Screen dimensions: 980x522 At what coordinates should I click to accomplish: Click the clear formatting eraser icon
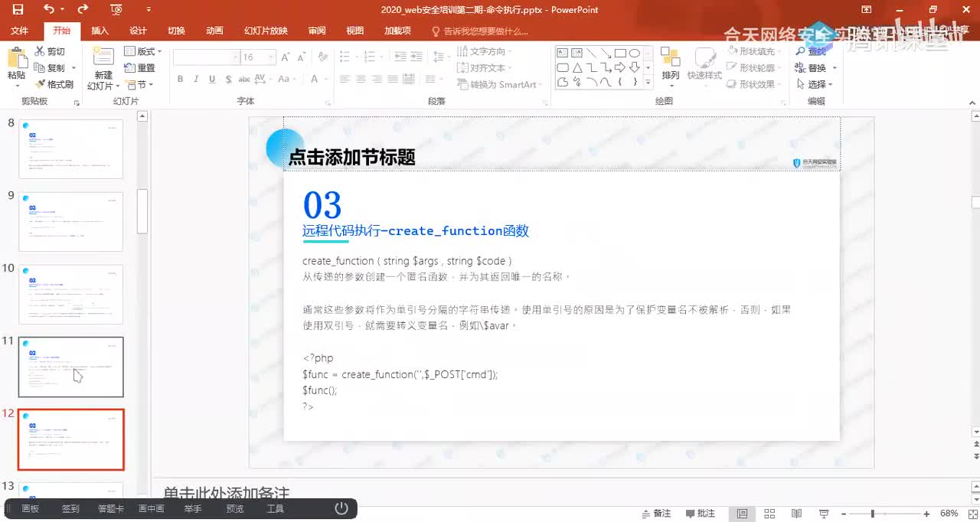pos(323,57)
